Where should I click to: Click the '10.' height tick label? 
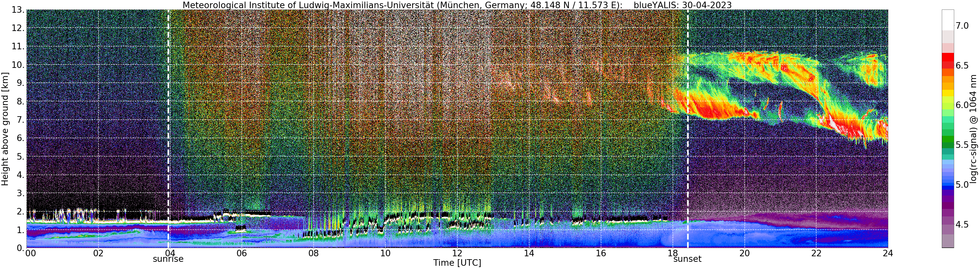tap(18, 65)
